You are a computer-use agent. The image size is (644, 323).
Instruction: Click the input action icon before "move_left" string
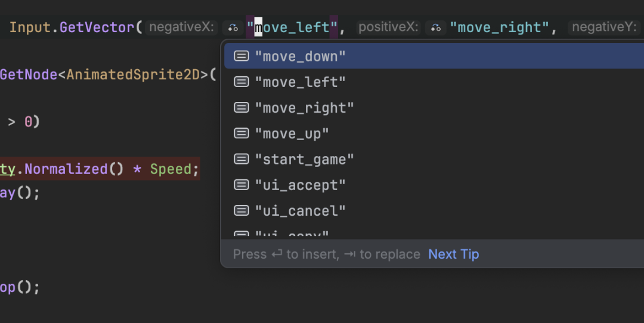click(x=233, y=27)
